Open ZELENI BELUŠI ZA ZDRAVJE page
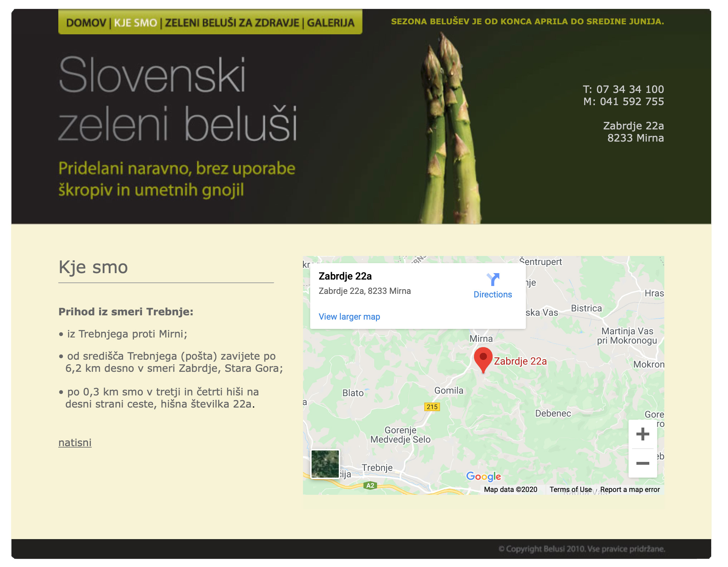Screen dimensions: 728x567 pos(232,23)
